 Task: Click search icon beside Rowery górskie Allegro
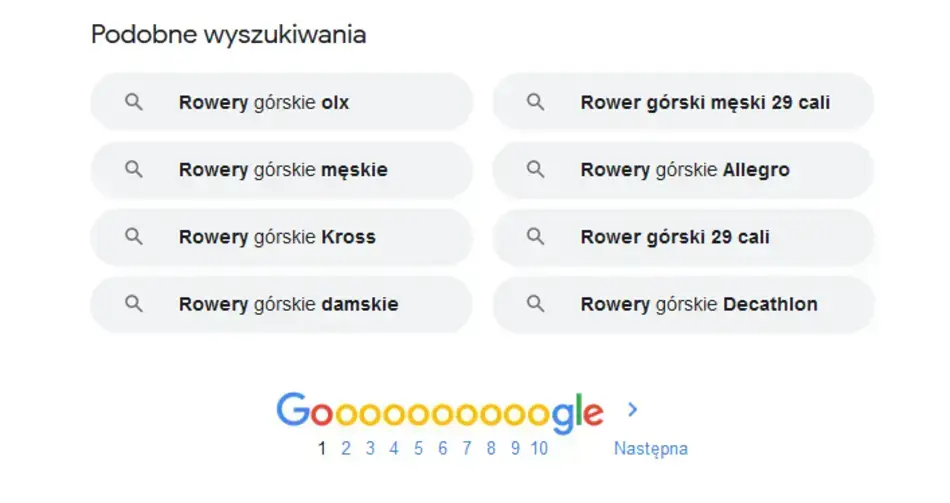pyautogui.click(x=536, y=169)
